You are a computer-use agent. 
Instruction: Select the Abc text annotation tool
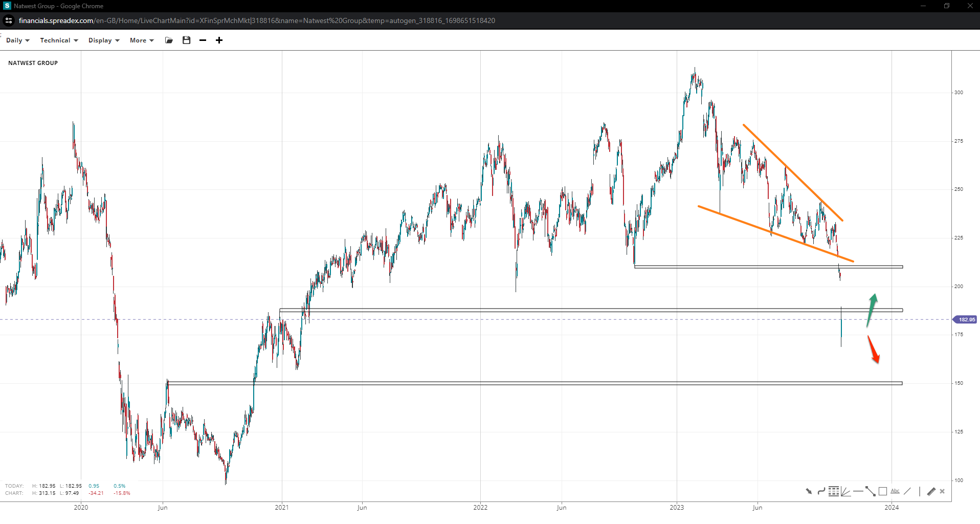tap(895, 491)
